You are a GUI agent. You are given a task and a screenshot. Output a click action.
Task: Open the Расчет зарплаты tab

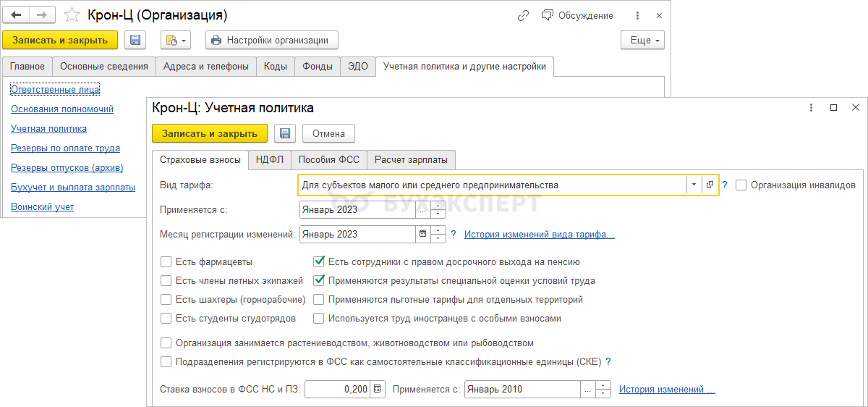pyautogui.click(x=411, y=160)
